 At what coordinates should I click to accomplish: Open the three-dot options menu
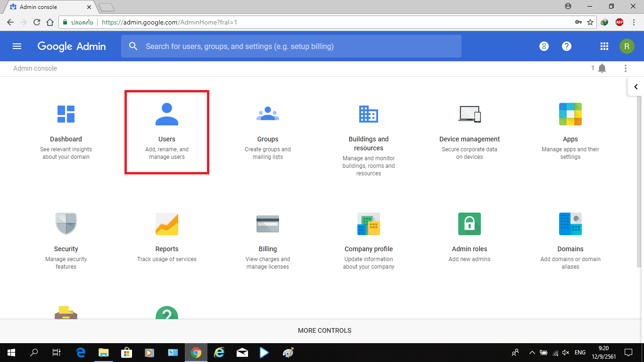pos(626,68)
